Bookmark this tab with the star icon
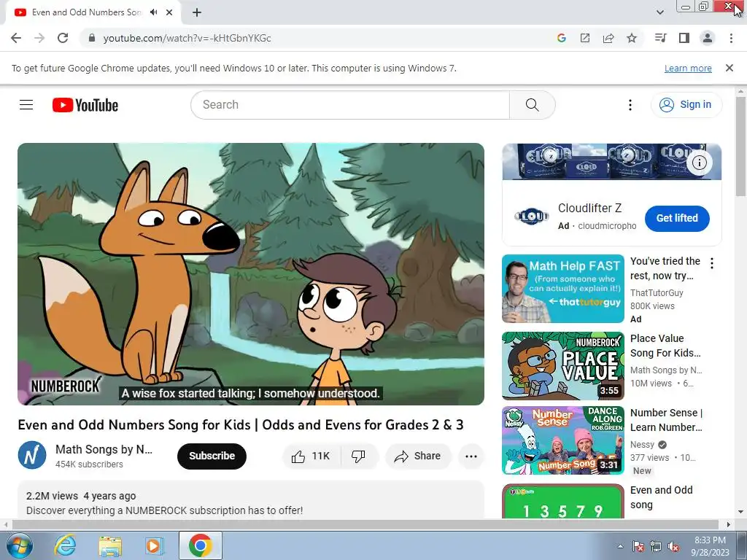Viewport: 747px width, 560px height. [x=632, y=38]
